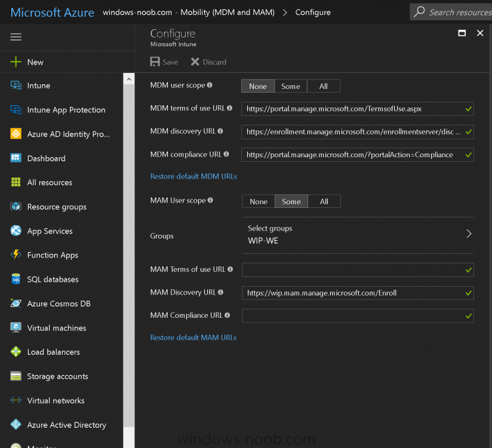Click the Microsoft Azure logo text

click(52, 13)
